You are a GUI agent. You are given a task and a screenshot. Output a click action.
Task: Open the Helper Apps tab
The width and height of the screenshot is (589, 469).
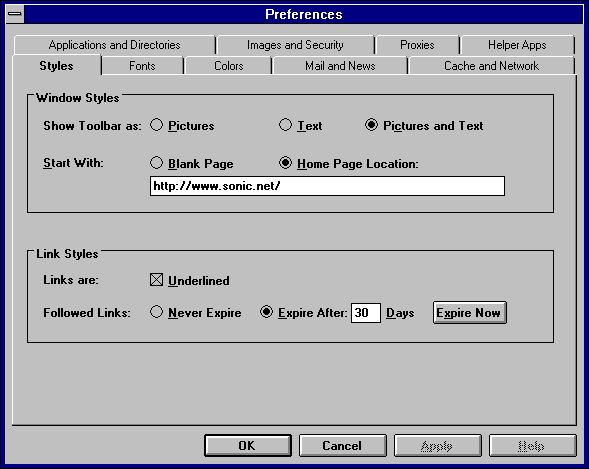pos(517,45)
